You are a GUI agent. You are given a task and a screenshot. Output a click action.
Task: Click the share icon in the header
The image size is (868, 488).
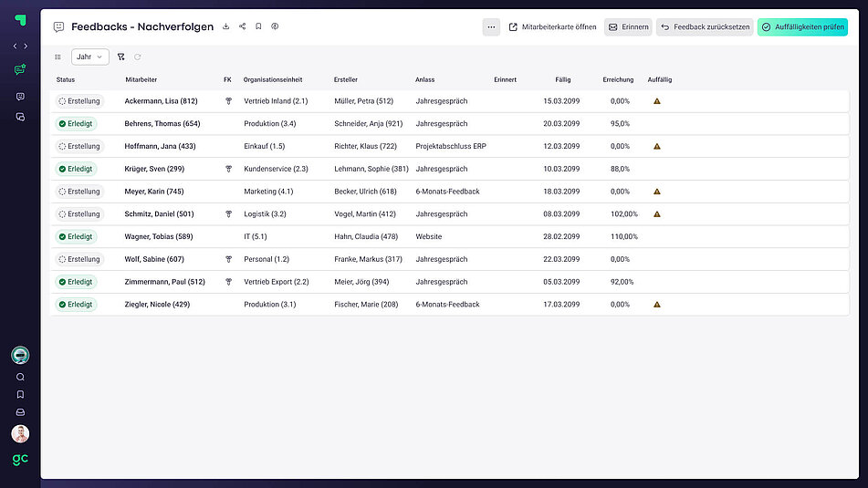point(243,26)
